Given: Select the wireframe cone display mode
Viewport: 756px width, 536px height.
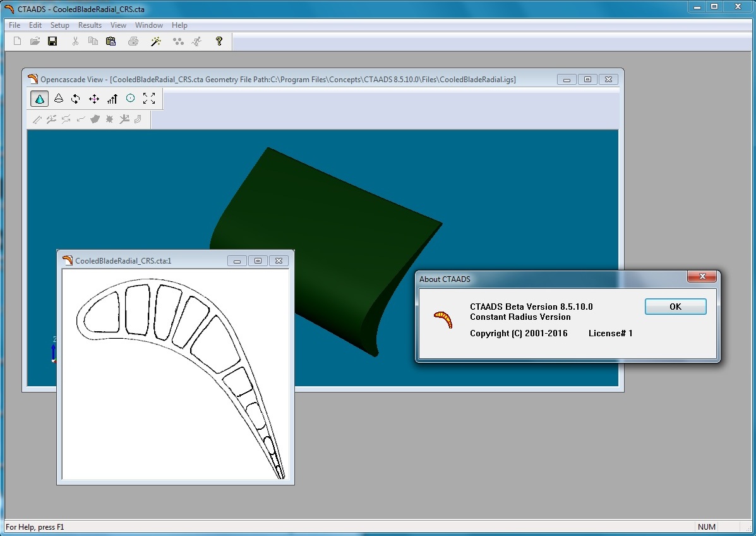Looking at the screenshot, I should click(x=58, y=99).
